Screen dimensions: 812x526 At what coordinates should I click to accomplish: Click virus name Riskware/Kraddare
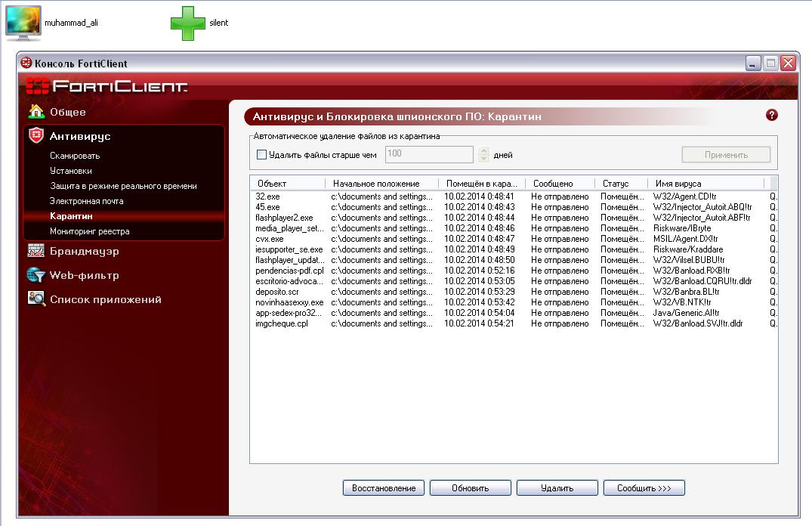pyautogui.click(x=687, y=249)
